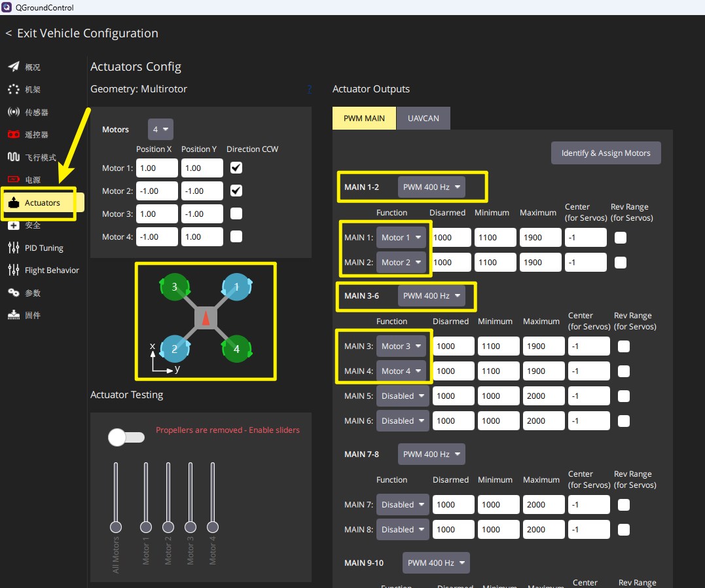This screenshot has height=588, width=705.
Task: Open the Flight Behavior menu entry
Action: coord(43,270)
